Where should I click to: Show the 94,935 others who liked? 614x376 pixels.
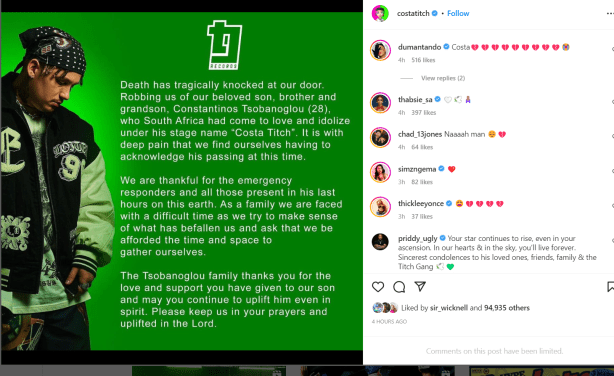point(507,308)
